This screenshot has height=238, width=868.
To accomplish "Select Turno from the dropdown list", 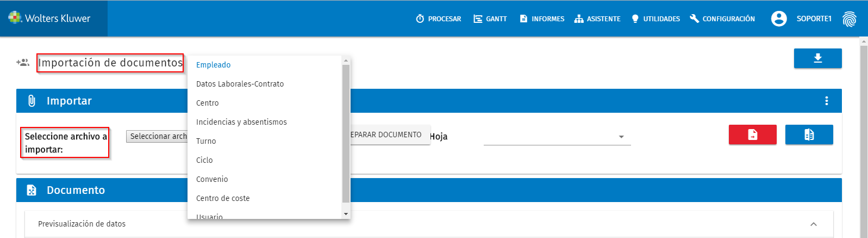I will [x=265, y=141].
